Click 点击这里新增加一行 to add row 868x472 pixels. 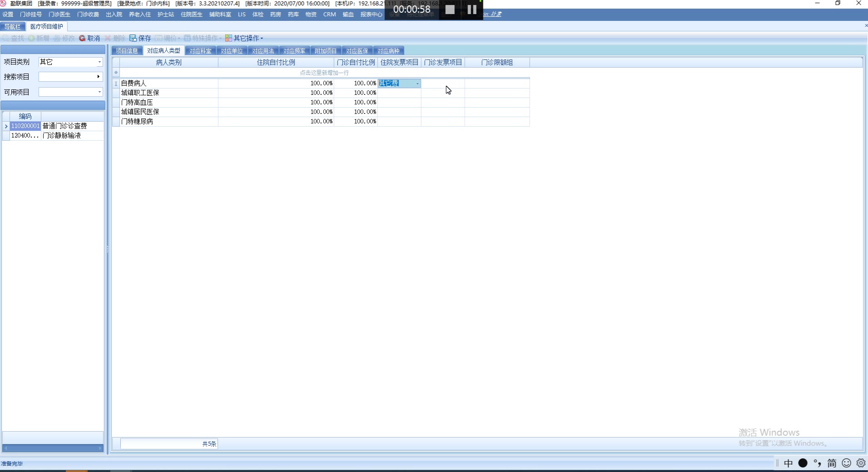click(x=324, y=73)
